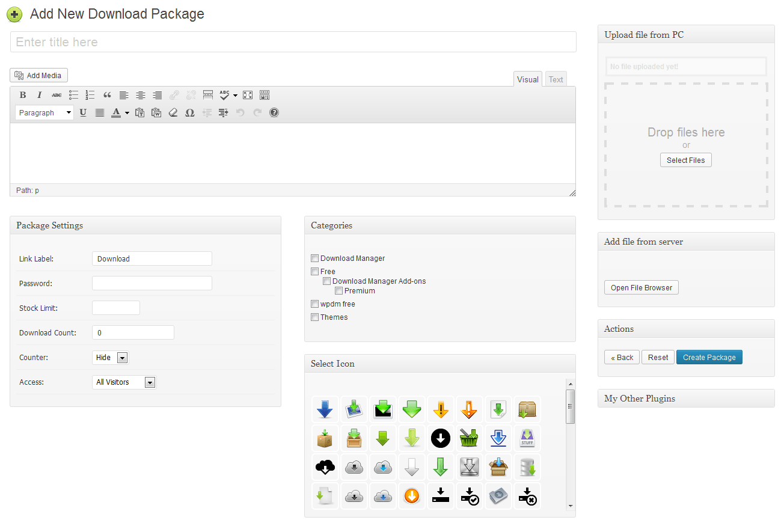Choose the cardboard box with green arrow icon

coord(325,438)
